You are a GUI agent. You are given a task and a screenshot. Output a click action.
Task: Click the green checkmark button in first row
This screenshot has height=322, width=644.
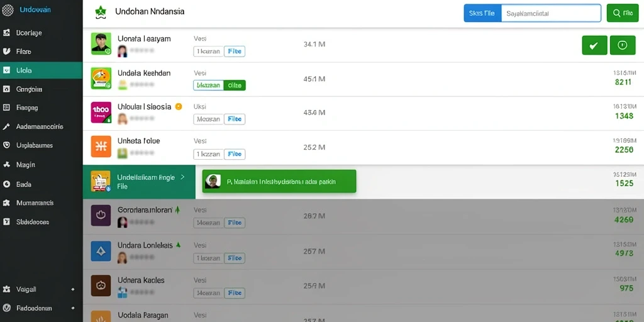[x=594, y=45]
